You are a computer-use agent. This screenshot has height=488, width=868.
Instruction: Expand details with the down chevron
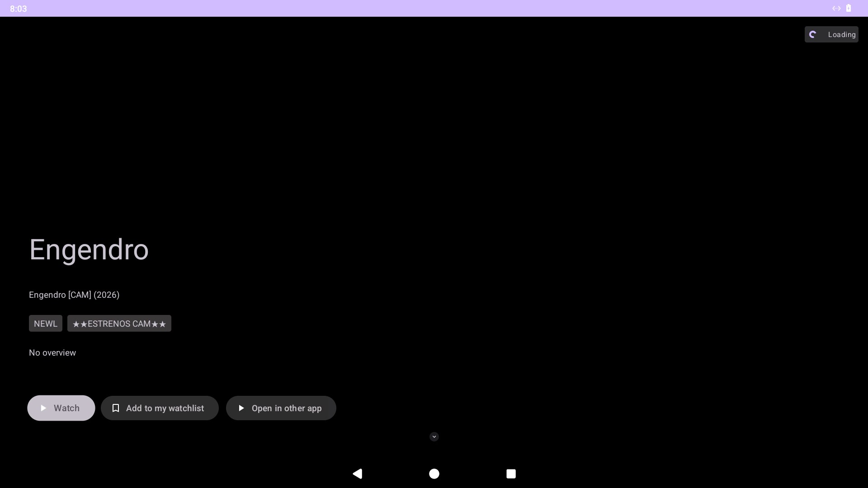434,436
